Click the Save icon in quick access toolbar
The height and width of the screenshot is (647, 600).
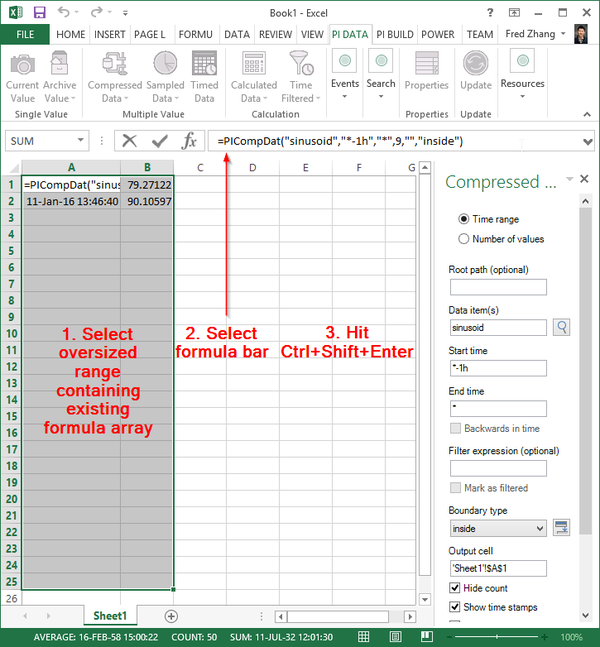40,12
